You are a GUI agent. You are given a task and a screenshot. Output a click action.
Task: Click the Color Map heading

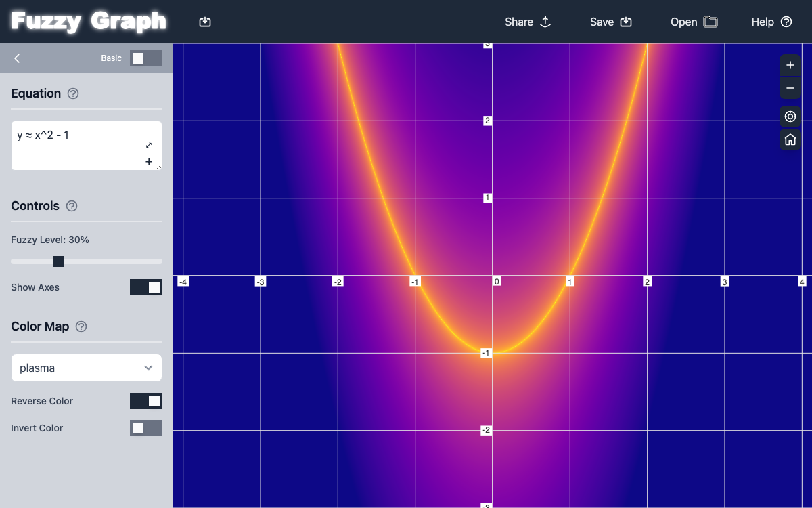pyautogui.click(x=40, y=326)
